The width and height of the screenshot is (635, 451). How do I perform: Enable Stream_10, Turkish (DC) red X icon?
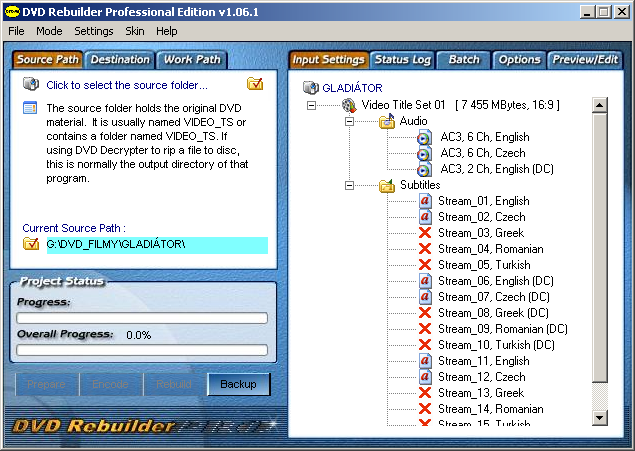tap(425, 345)
